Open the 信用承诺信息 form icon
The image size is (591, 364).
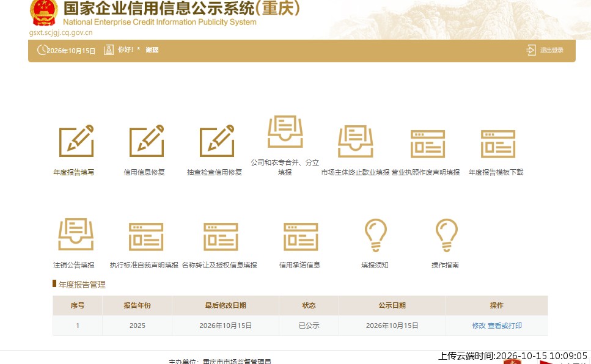tap(301, 236)
